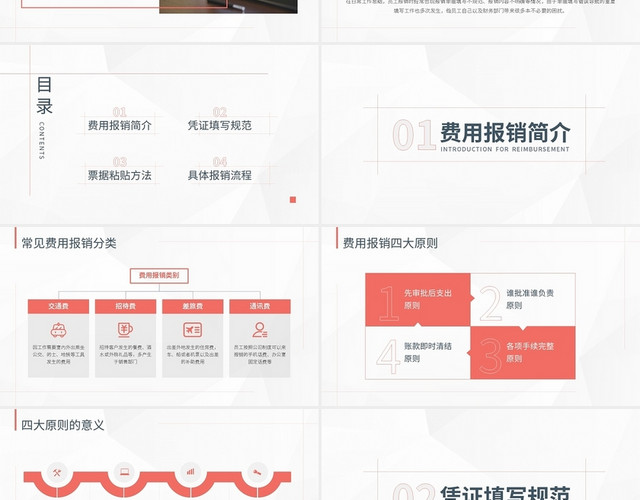Screen dimensions: 640x500
Task: Click the large 费用报销简介 section title
Action: coord(505,132)
